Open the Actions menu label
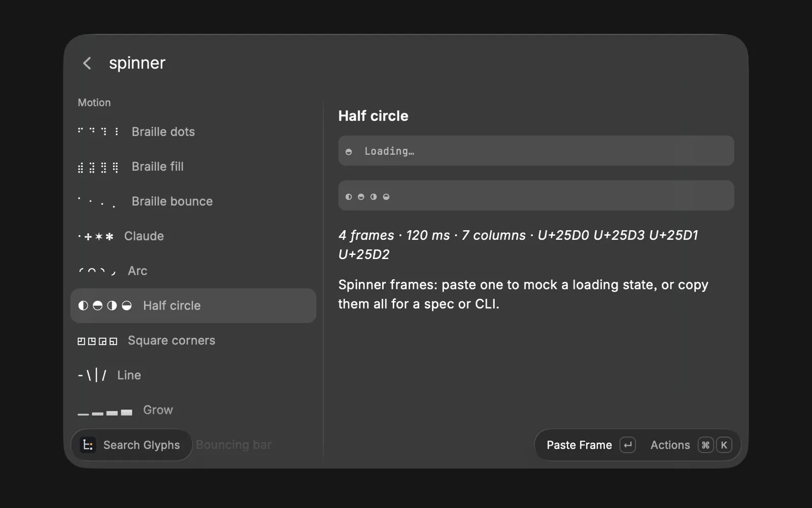The width and height of the screenshot is (812, 508). coord(670,445)
